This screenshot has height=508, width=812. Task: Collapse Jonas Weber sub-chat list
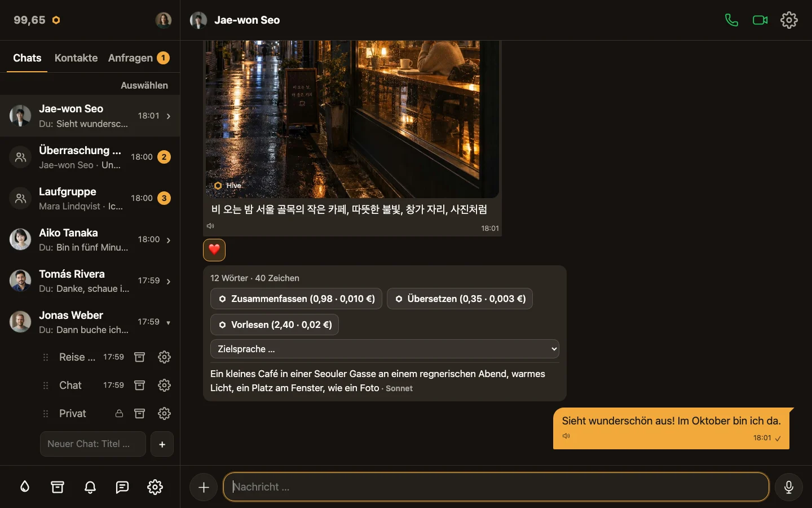[x=169, y=322]
